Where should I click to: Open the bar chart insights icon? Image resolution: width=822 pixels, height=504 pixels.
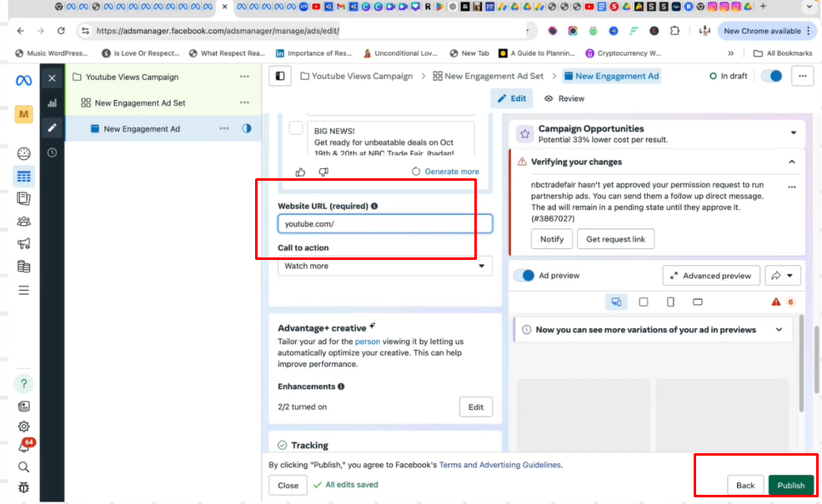pyautogui.click(x=52, y=103)
